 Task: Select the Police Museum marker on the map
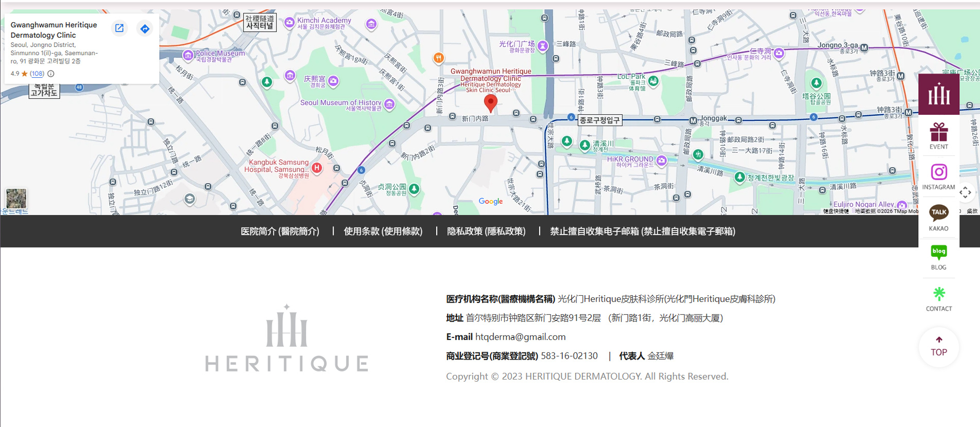pyautogui.click(x=188, y=55)
